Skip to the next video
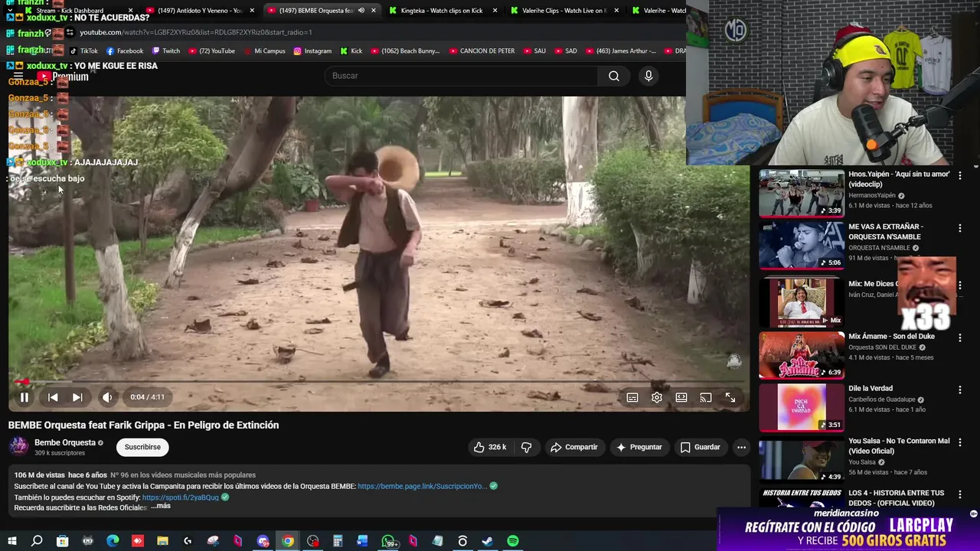The height and width of the screenshot is (551, 980). [x=77, y=397]
